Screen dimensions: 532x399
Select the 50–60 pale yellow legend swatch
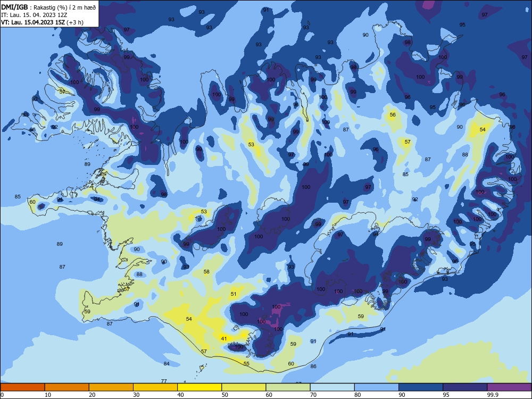point(244,387)
